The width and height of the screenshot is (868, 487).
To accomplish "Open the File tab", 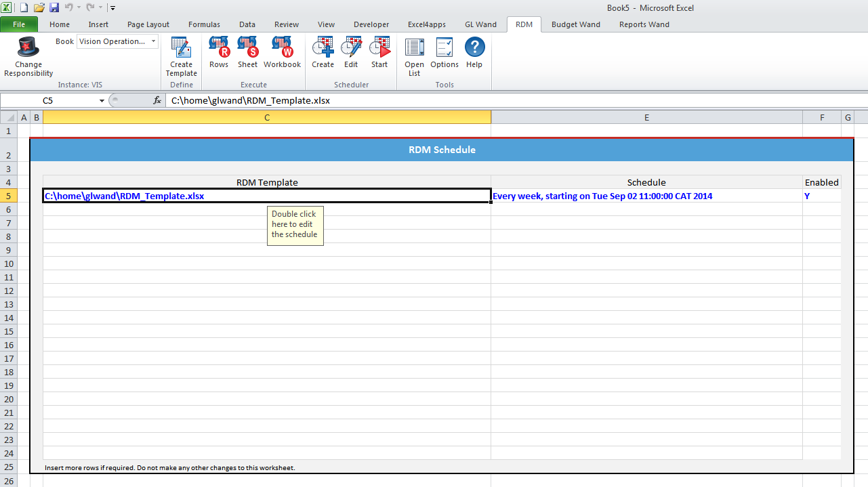I will (x=20, y=24).
